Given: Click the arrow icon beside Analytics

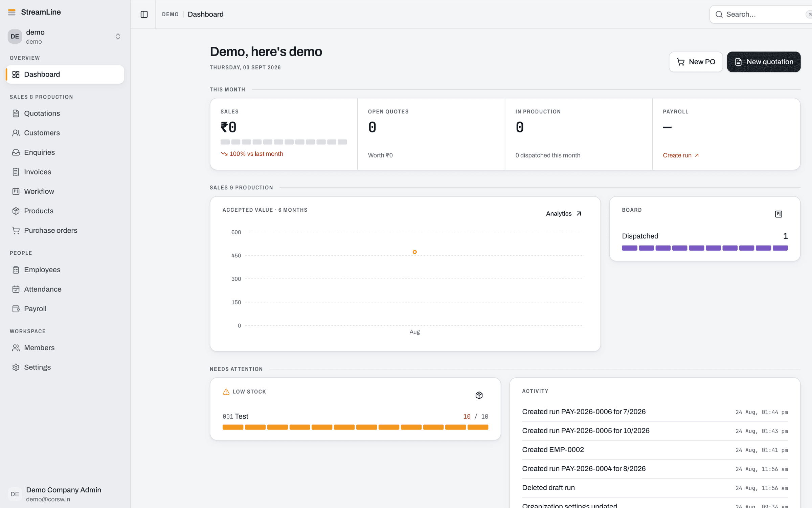Looking at the screenshot, I should point(579,214).
